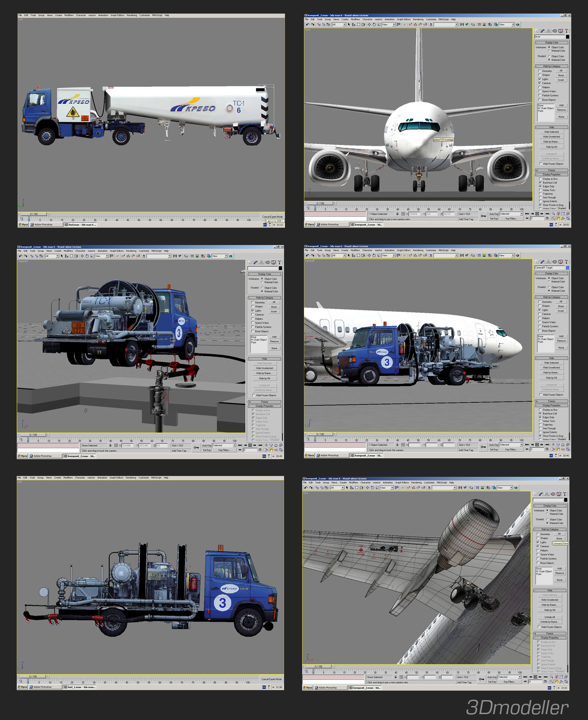Select Shaded Object Color in truck-over-hydrant window
This screenshot has width=588, height=720.
pos(262,288)
